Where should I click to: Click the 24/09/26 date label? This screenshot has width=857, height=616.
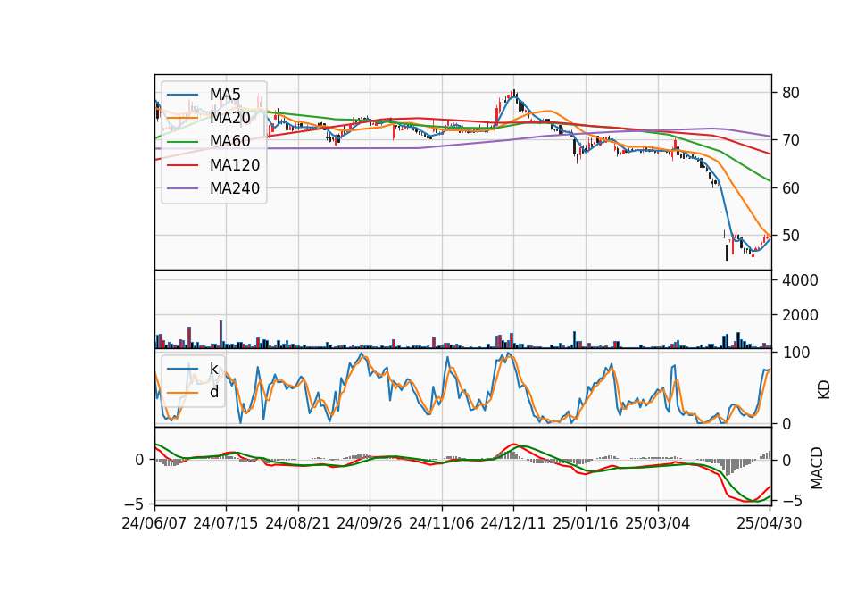tap(370, 523)
